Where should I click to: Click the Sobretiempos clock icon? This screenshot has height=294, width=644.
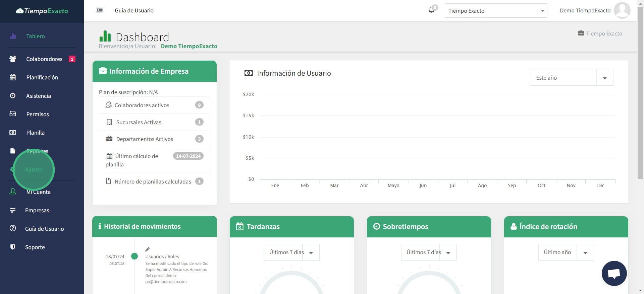point(376,226)
